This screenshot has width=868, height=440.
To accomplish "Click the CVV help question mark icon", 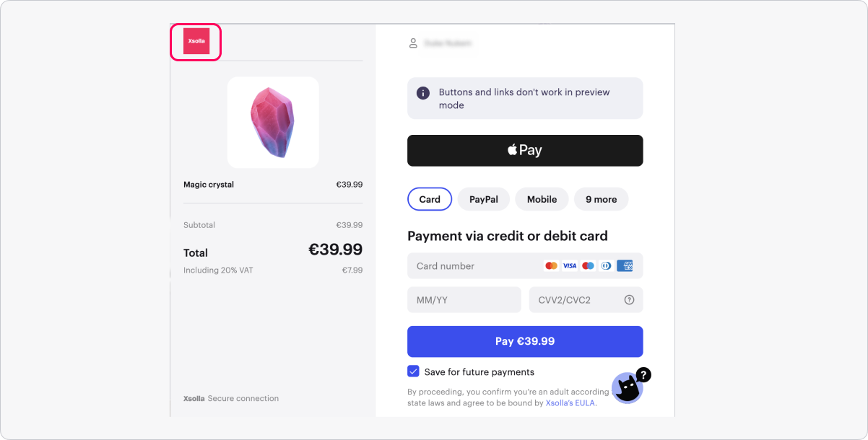I will point(629,300).
